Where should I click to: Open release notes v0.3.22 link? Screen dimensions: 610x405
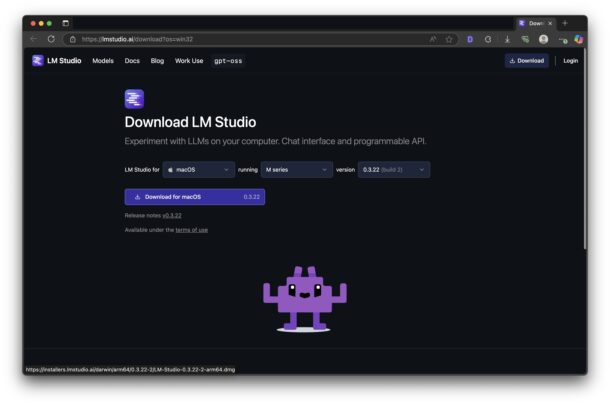pos(172,216)
